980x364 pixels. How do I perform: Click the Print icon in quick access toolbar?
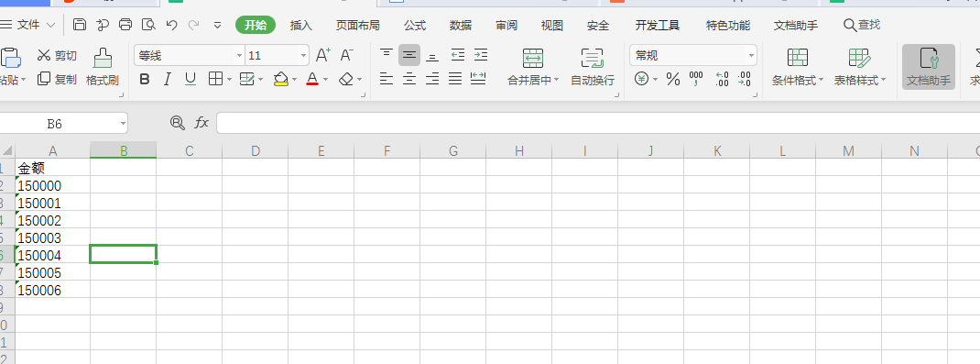(125, 25)
